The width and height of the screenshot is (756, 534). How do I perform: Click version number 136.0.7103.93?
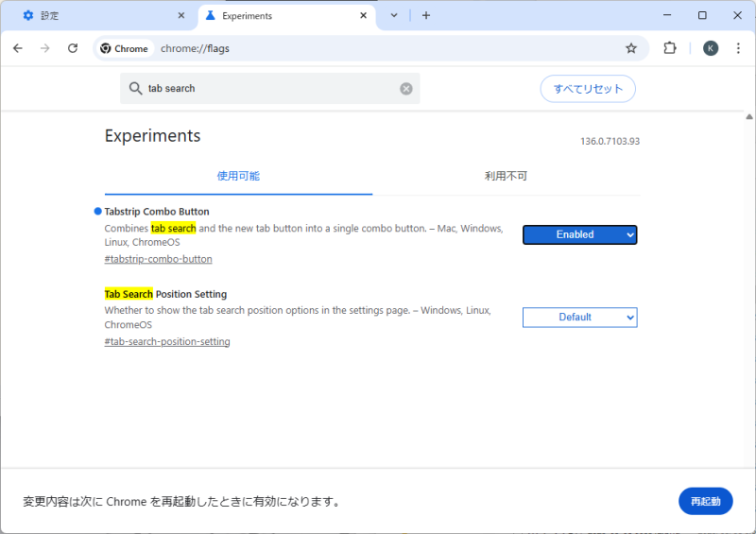click(610, 142)
